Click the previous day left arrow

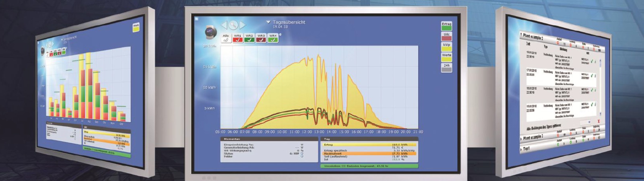[224, 25]
